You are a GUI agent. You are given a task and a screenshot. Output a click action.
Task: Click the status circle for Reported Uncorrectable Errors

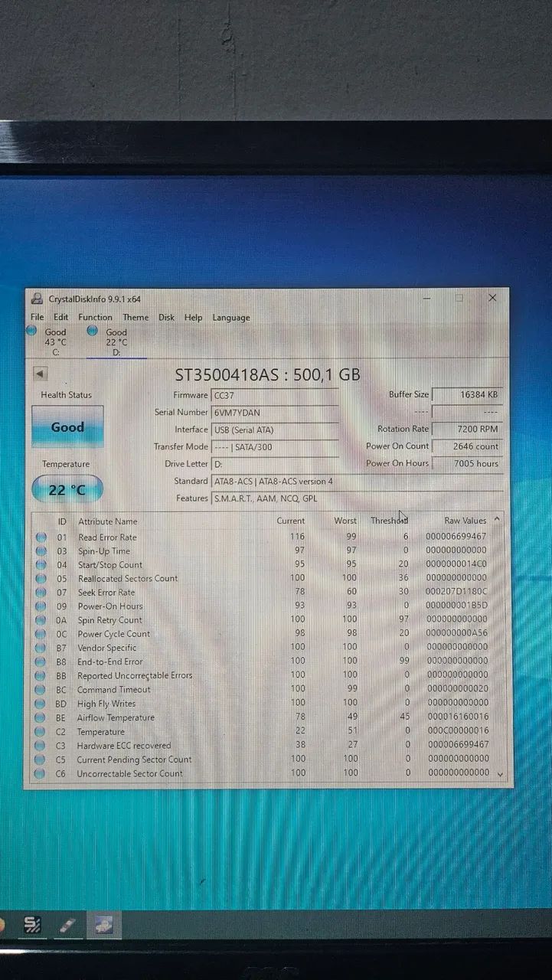(41, 676)
